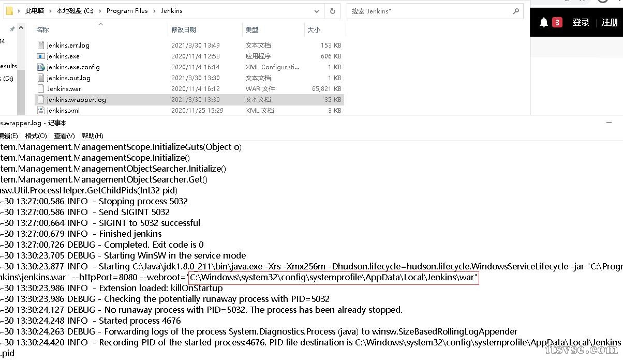Click the jenkins.out.log file icon
Screen dimensions: 623x364
[41, 78]
